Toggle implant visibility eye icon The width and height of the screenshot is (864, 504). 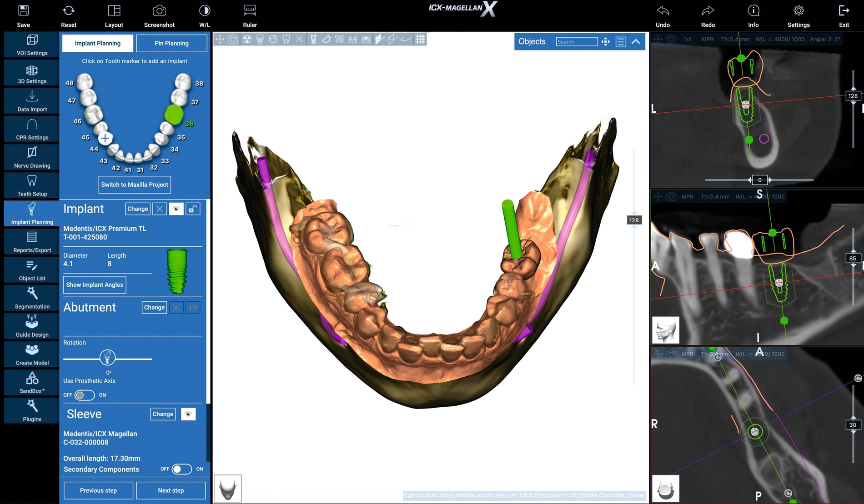(176, 209)
